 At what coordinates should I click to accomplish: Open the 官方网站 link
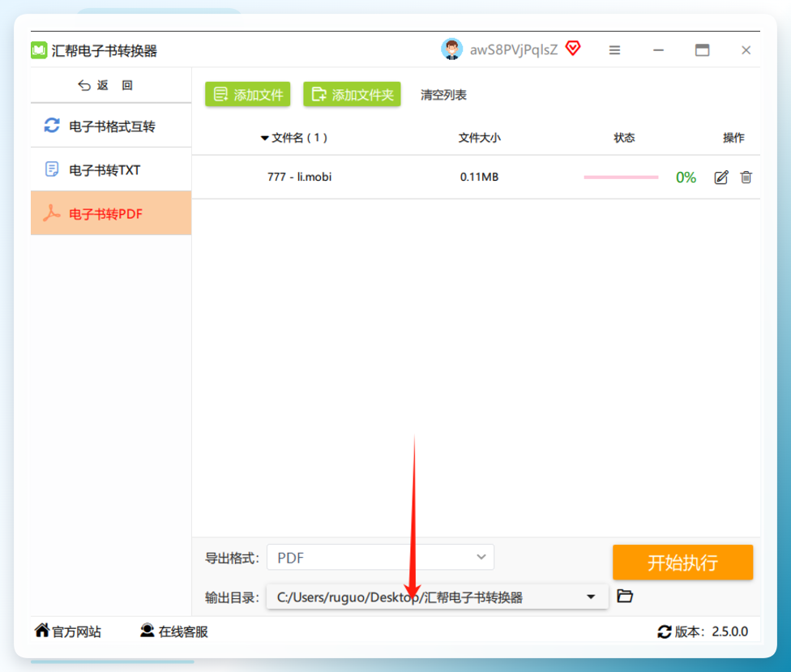coord(67,631)
